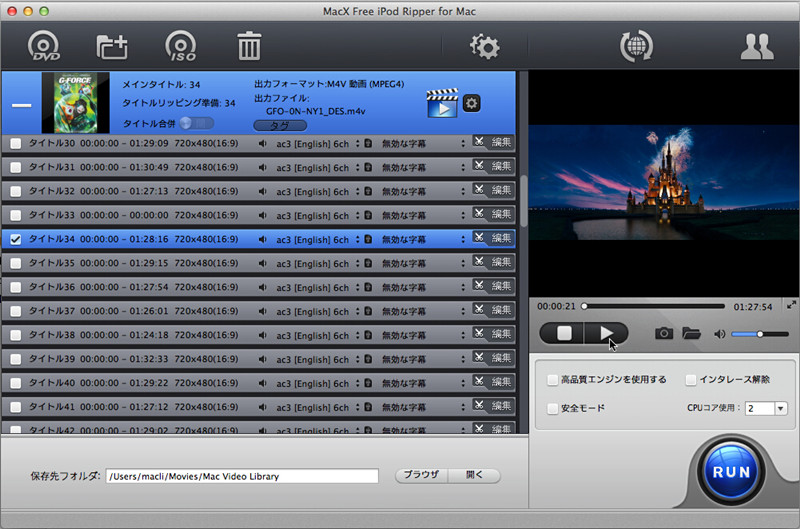
Task: Play the preview video
Action: pyautogui.click(x=606, y=334)
